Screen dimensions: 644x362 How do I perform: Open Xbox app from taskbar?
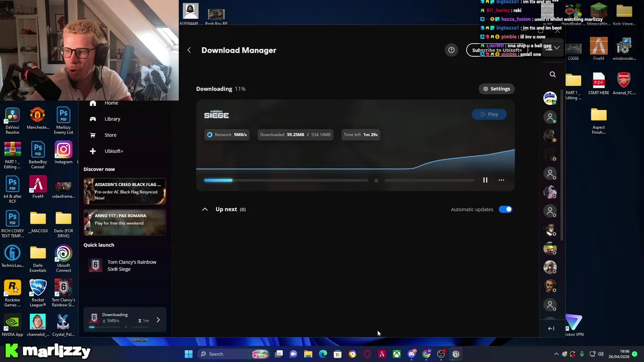click(397, 354)
